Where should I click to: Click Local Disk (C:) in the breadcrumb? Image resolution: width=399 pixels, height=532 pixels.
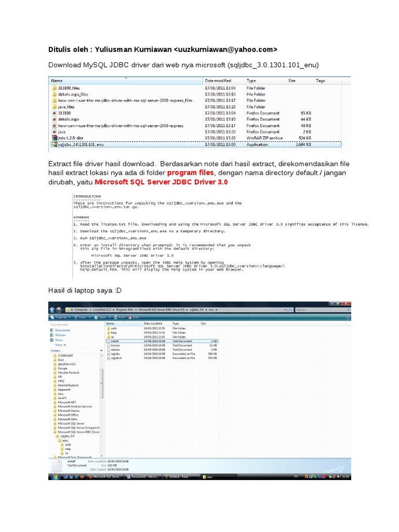click(102, 310)
